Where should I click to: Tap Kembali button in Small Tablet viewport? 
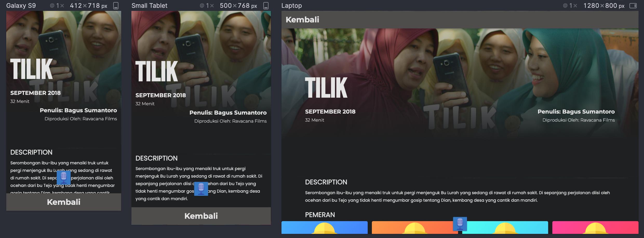[201, 216]
